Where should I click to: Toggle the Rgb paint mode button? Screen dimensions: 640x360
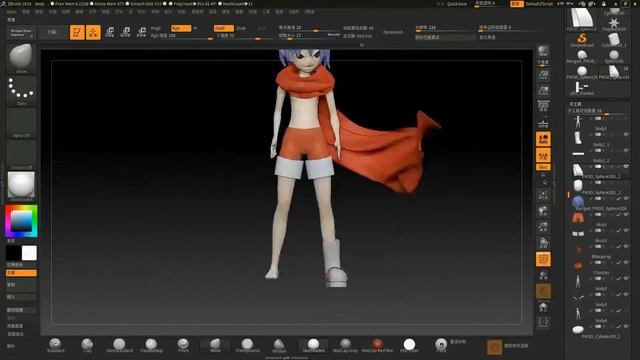click(x=181, y=28)
